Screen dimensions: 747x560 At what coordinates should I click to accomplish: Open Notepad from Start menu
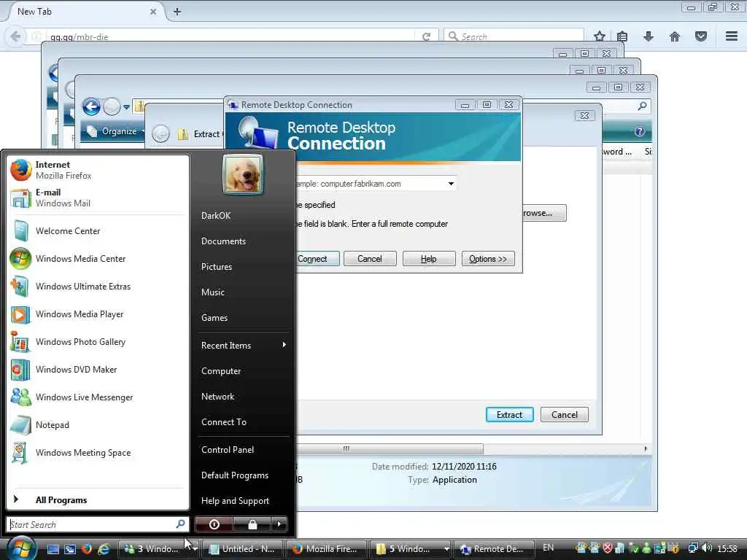(x=98, y=425)
